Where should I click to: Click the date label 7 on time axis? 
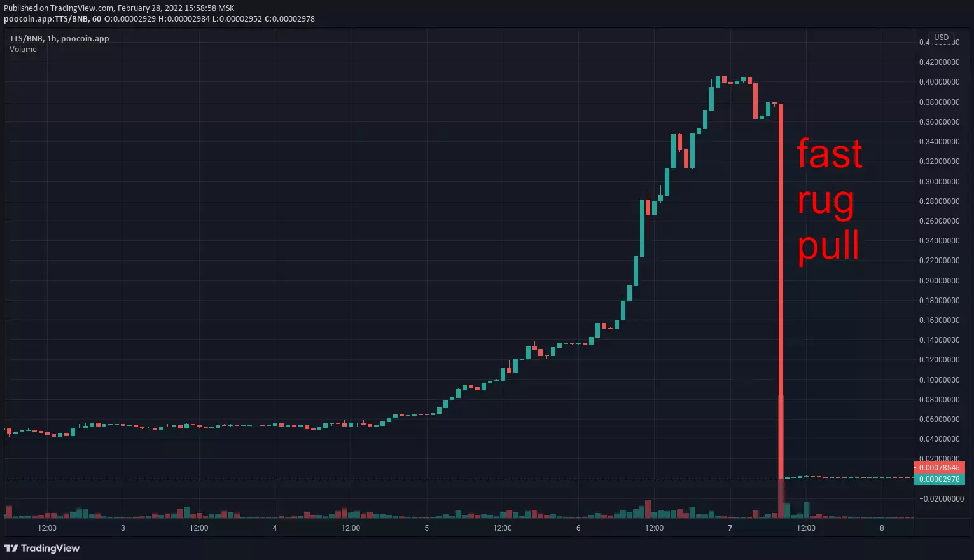730,528
